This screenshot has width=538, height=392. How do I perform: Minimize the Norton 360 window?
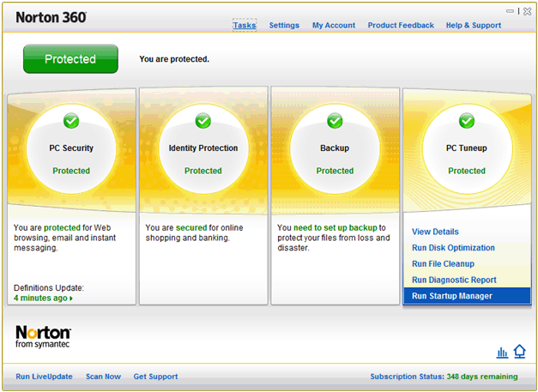(511, 11)
